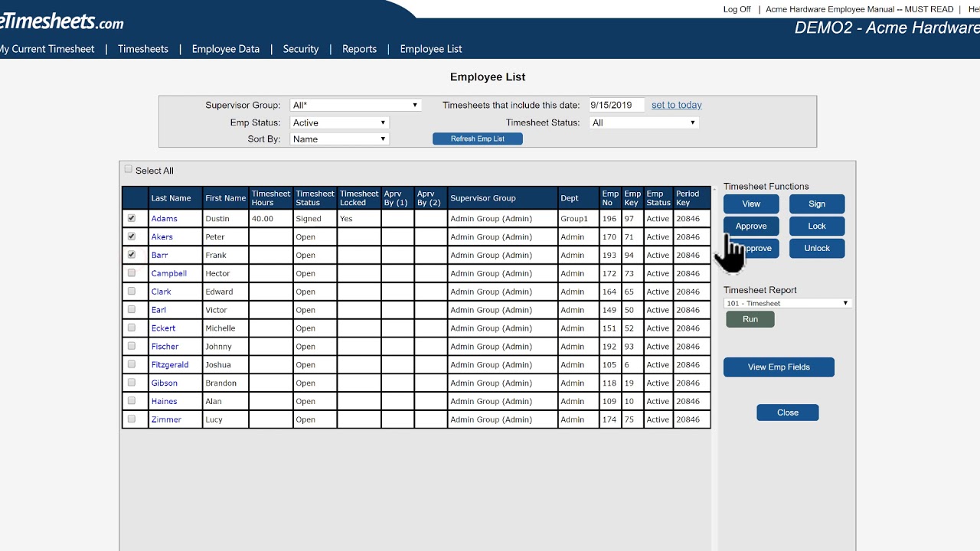
Task: Open employee Earl link
Action: (x=158, y=310)
